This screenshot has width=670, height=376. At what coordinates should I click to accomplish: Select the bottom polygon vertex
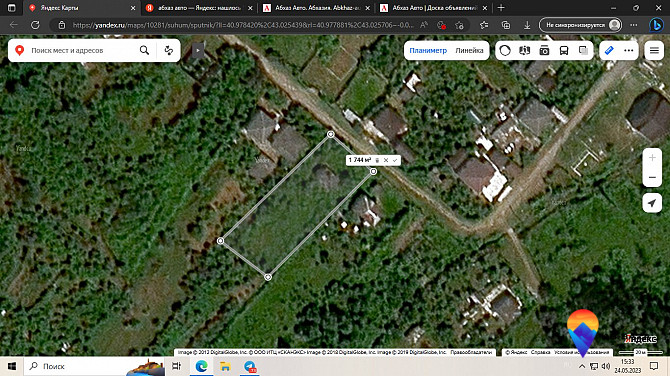[x=268, y=277]
